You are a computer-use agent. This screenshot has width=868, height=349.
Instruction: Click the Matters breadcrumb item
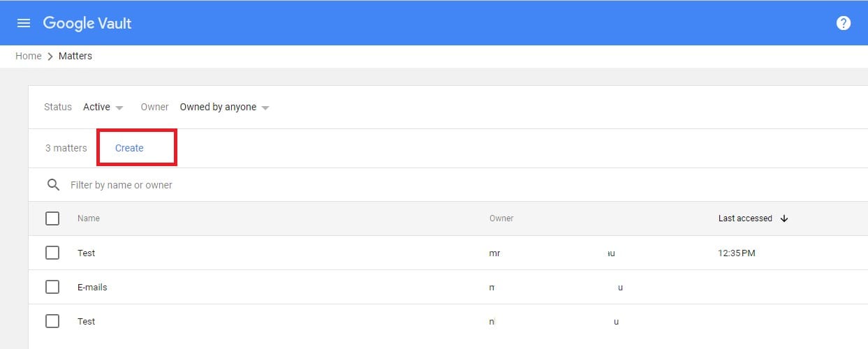75,56
